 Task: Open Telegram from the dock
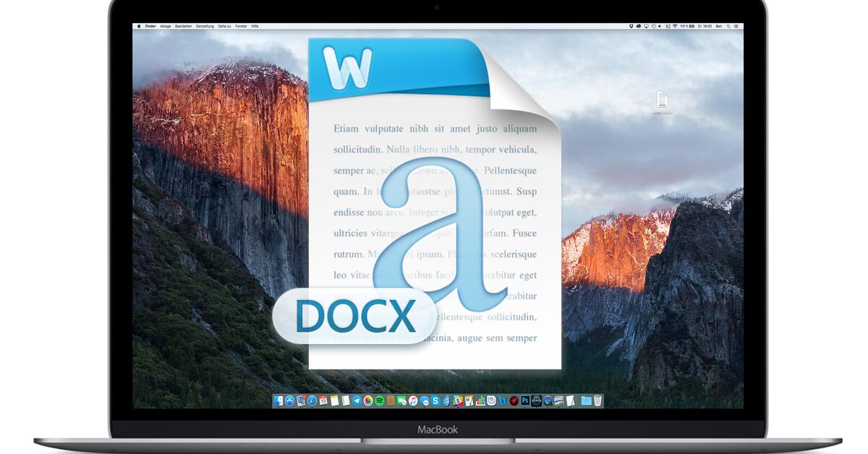[x=357, y=401]
